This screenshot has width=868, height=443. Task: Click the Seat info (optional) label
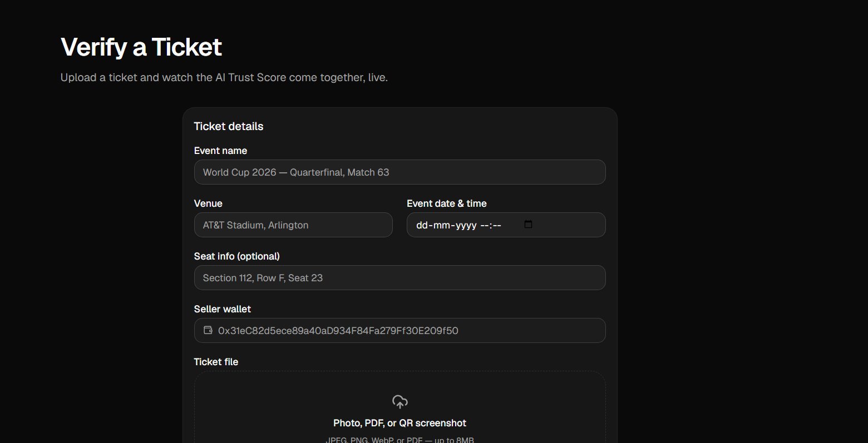click(x=237, y=256)
